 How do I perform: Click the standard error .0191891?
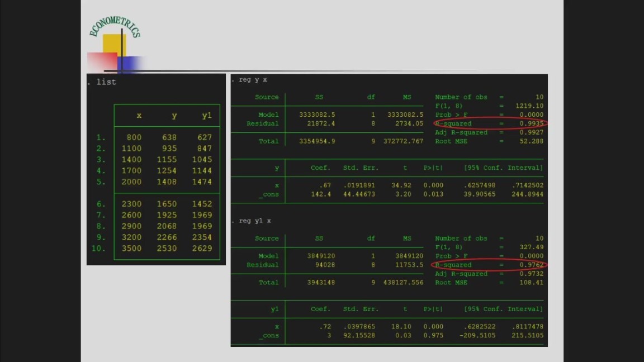point(359,185)
